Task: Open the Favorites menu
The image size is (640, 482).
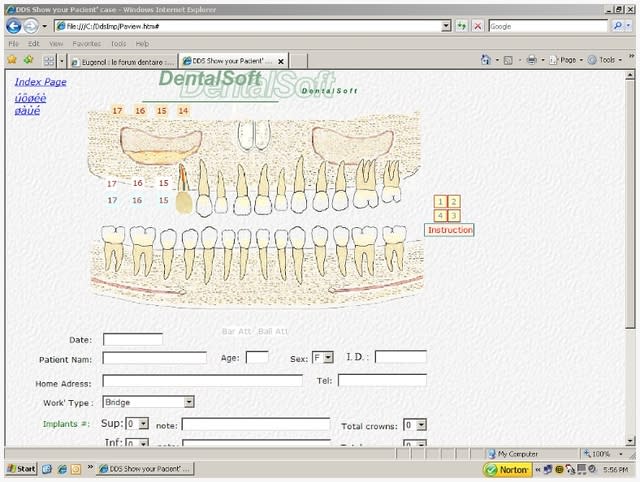Action: click(86, 44)
